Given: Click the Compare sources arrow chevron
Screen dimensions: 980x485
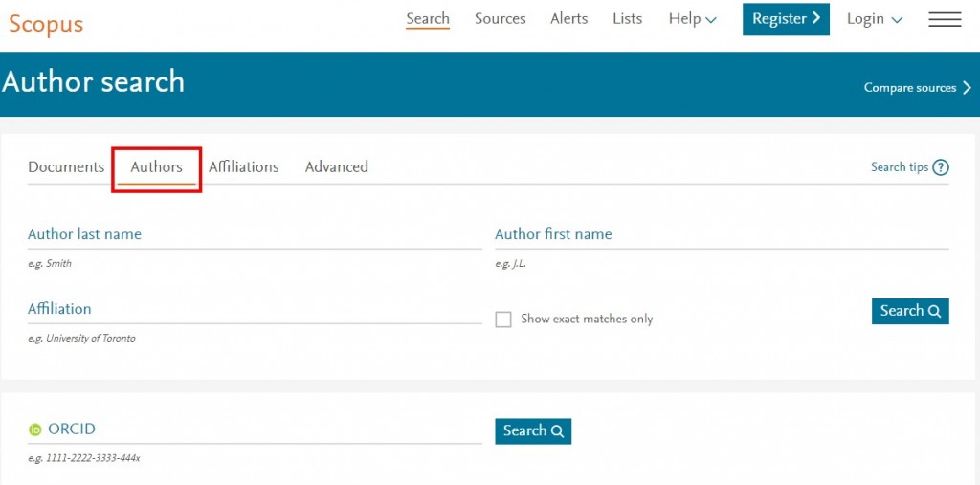Looking at the screenshot, I should (967, 88).
